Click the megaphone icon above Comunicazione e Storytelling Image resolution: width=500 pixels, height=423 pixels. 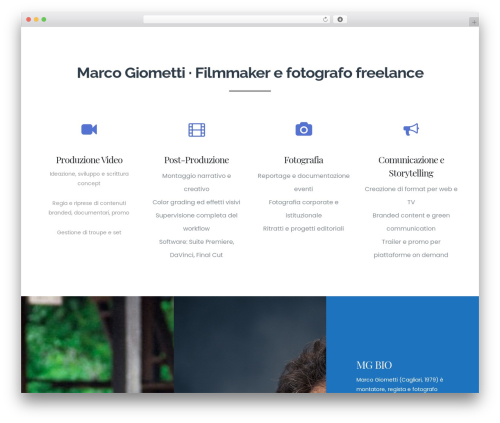[x=411, y=129]
